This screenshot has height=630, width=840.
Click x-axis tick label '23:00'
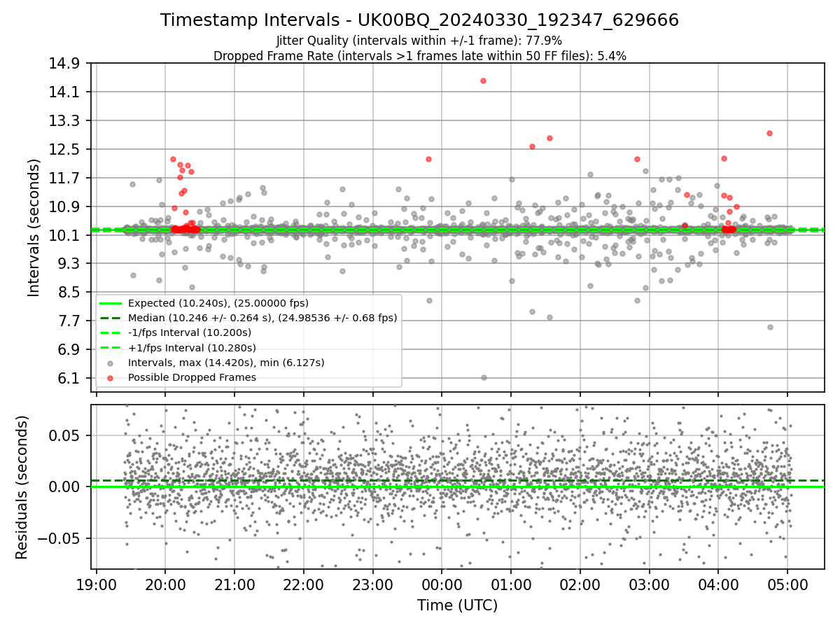click(x=372, y=584)
